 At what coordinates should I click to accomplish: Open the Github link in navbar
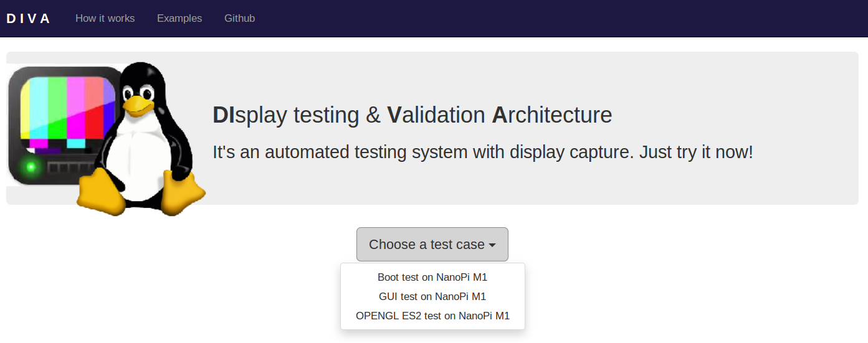click(239, 19)
